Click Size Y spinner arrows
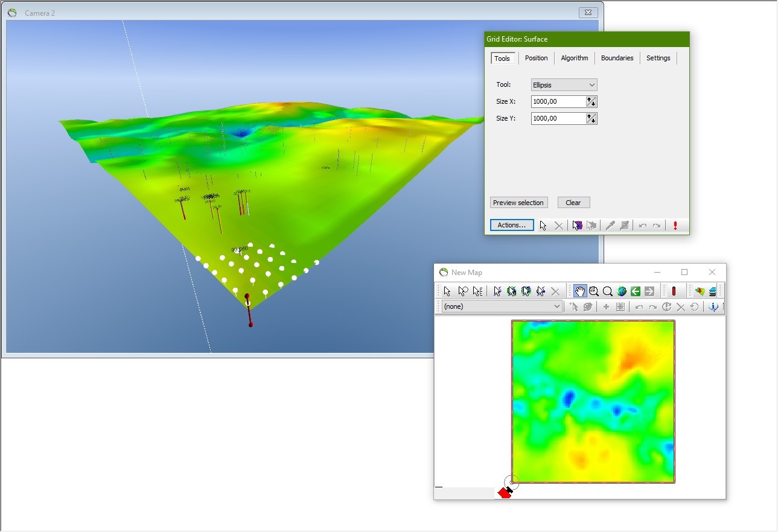Image resolution: width=778 pixels, height=532 pixels. point(591,118)
